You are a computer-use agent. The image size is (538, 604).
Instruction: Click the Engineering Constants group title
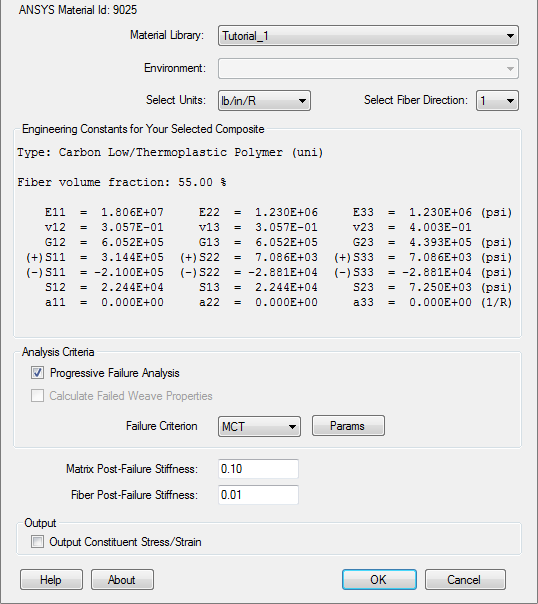point(143,129)
